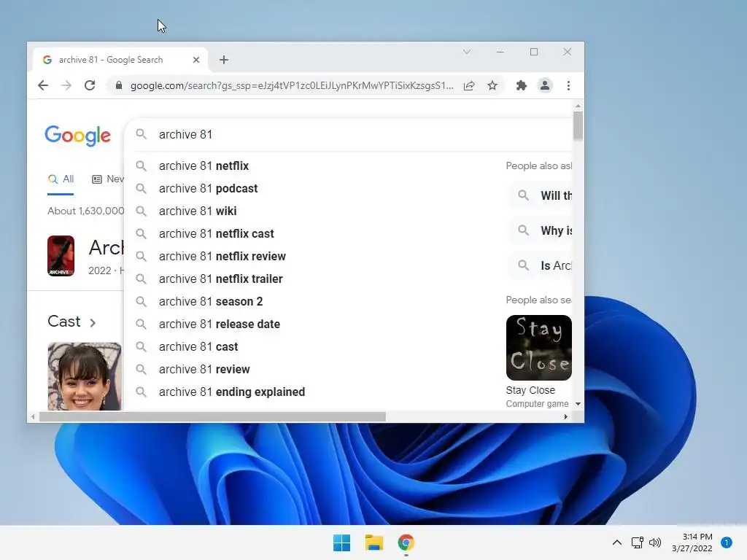Viewport: 747px width, 560px height.
Task: Maximize the Chrome window
Action: pos(534,52)
